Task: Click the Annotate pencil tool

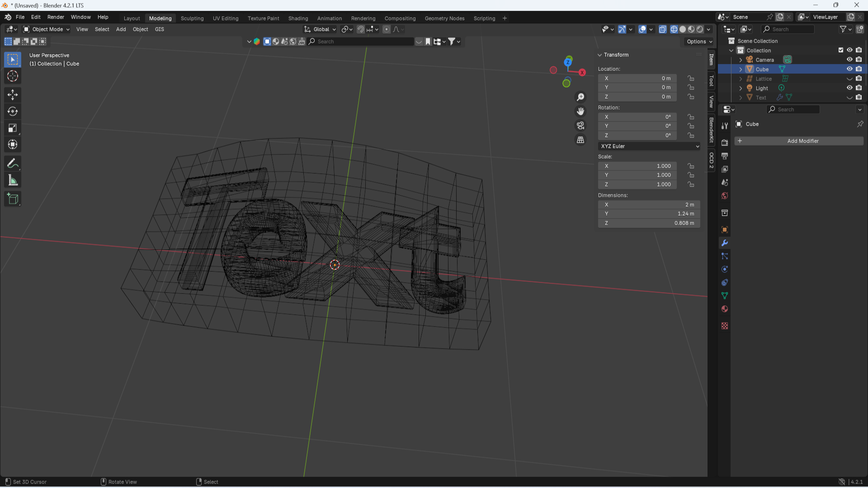Action: 13,164
